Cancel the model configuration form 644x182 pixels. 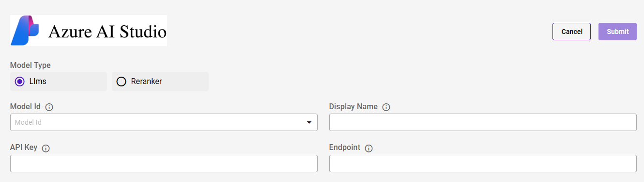571,32
